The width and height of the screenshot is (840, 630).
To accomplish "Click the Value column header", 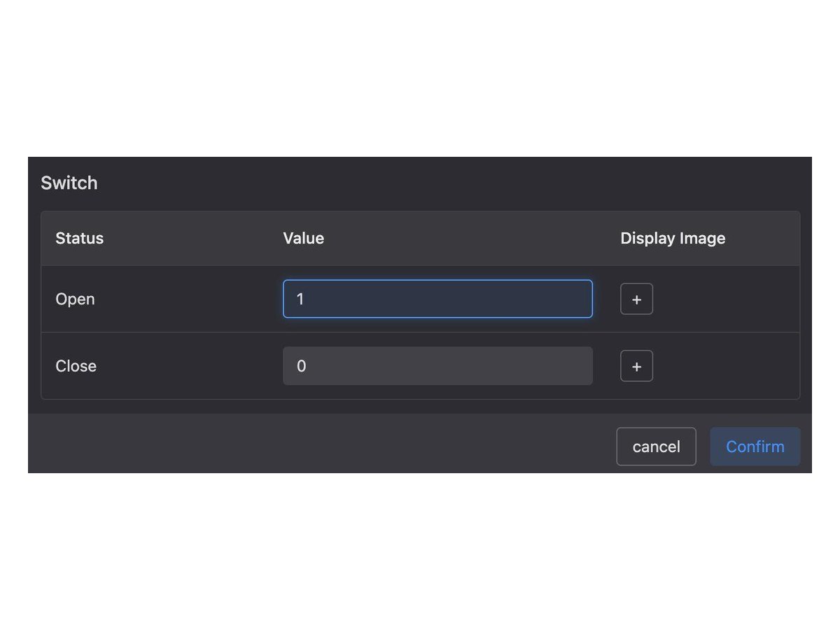I will point(304,238).
